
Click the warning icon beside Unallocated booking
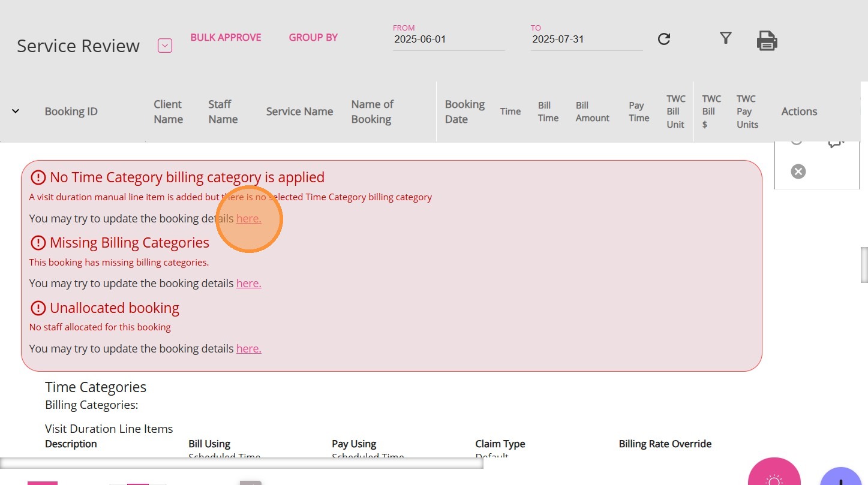tap(38, 308)
